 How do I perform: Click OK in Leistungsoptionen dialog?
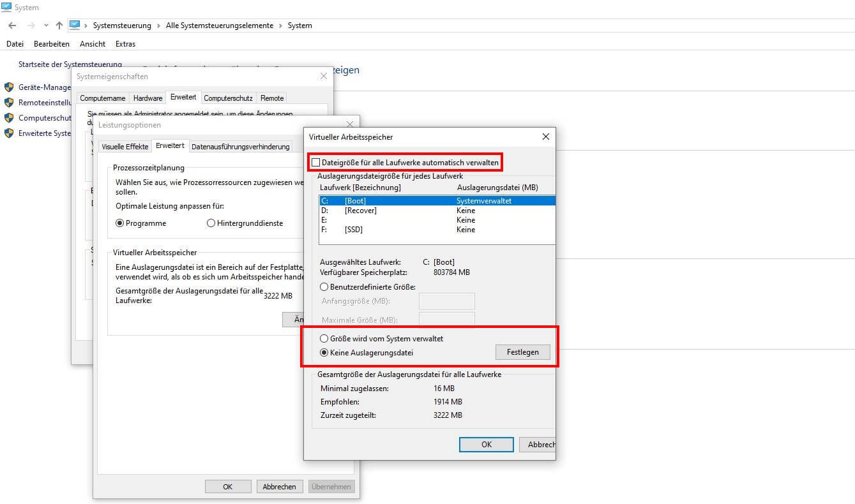pos(227,486)
